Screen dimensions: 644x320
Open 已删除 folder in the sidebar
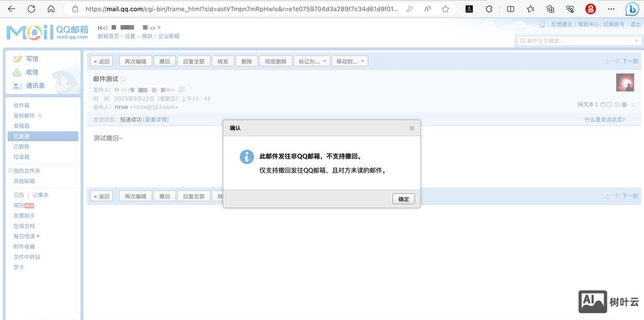[x=21, y=147]
